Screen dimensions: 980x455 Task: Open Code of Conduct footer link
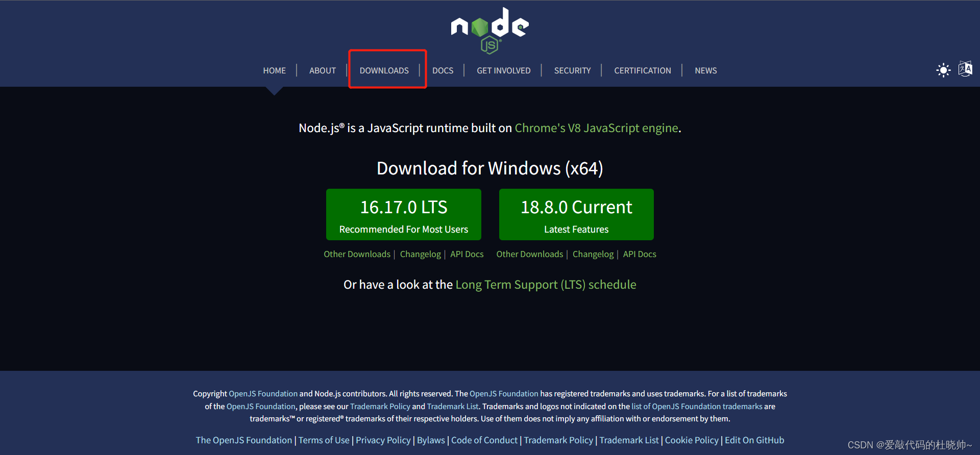tap(484, 440)
